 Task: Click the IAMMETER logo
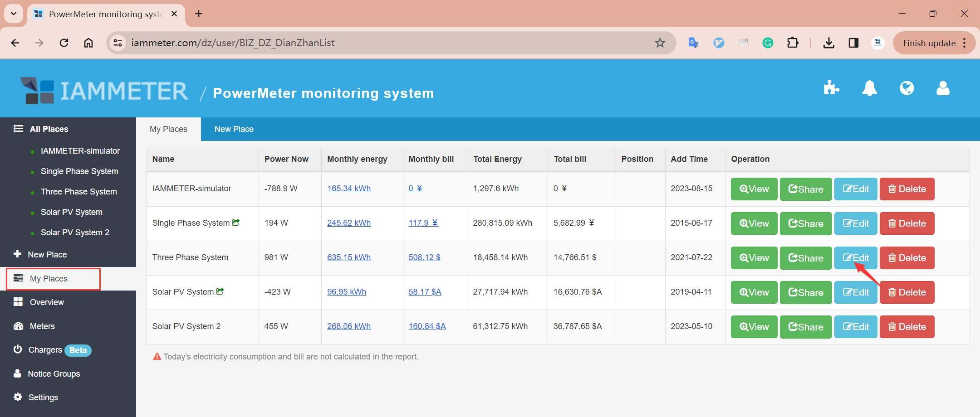[104, 91]
